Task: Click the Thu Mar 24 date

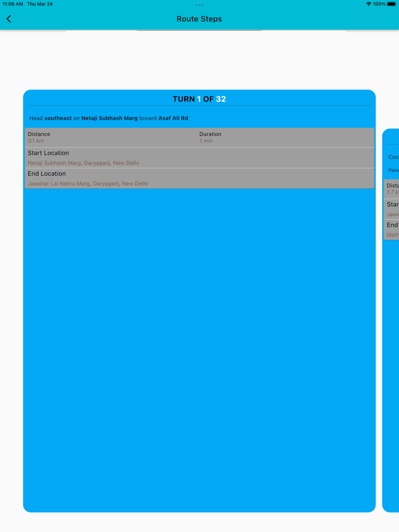Action: [40, 4]
